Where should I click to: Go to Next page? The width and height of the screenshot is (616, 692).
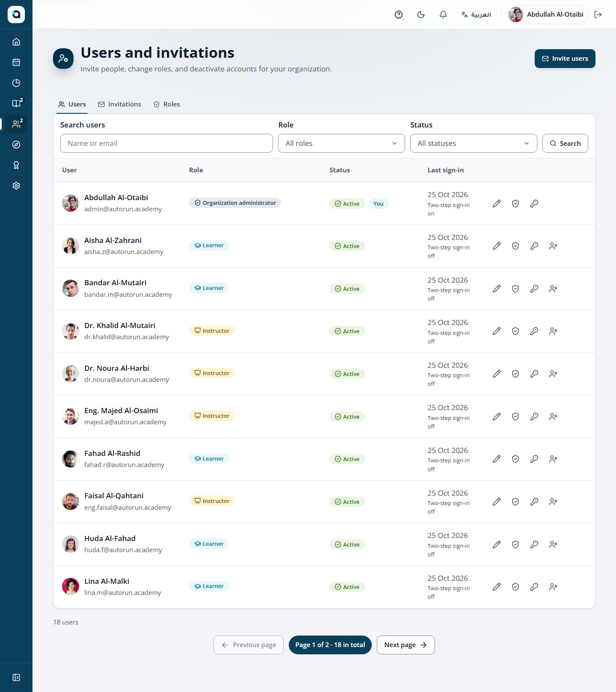click(406, 645)
